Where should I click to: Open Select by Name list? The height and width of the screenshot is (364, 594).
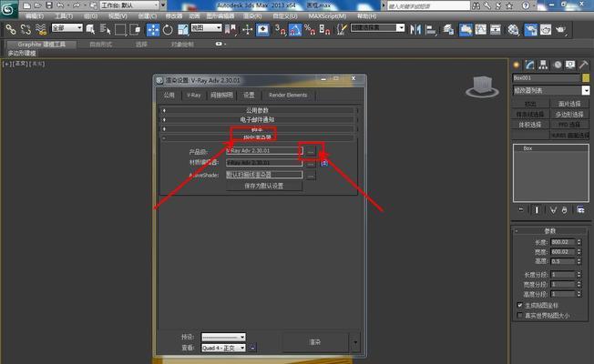[105, 29]
